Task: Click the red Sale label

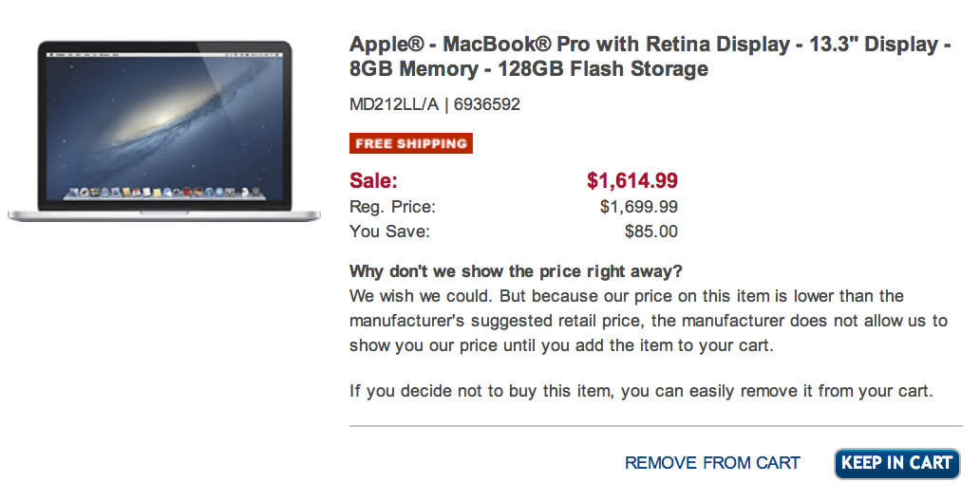Action: pos(374,180)
